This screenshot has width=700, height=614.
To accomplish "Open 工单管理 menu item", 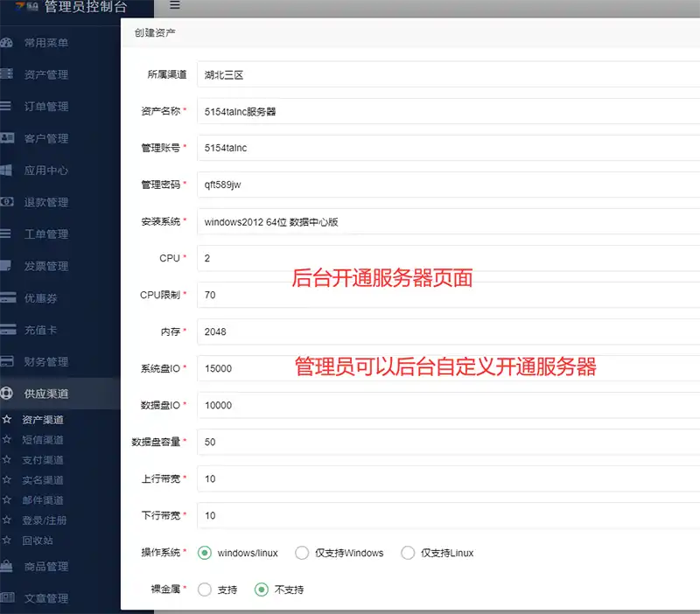I will 46,234.
